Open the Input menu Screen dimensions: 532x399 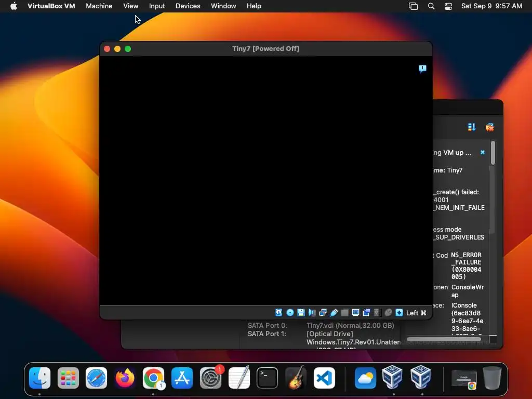pos(157,6)
